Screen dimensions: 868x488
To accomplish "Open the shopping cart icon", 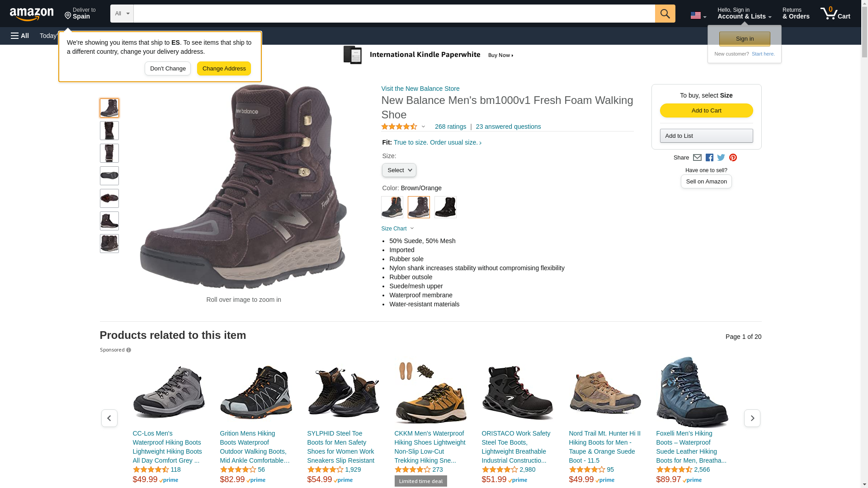I will tap(835, 14).
